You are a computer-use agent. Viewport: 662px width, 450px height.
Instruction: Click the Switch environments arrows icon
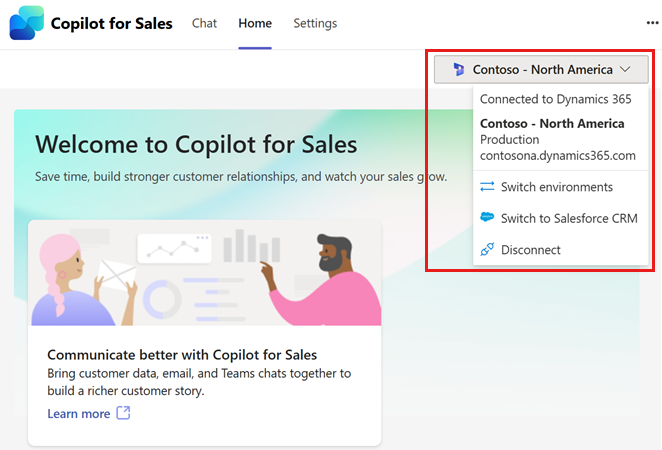pyautogui.click(x=487, y=187)
